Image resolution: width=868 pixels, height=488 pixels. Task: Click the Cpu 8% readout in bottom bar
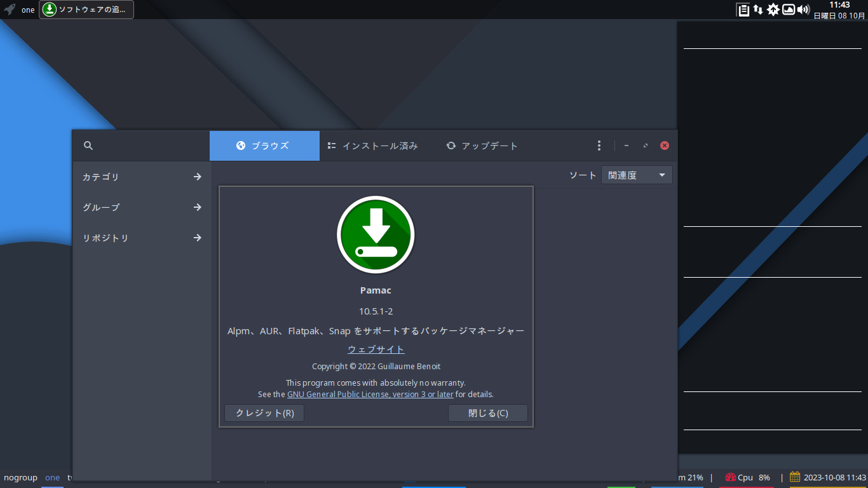(x=754, y=477)
